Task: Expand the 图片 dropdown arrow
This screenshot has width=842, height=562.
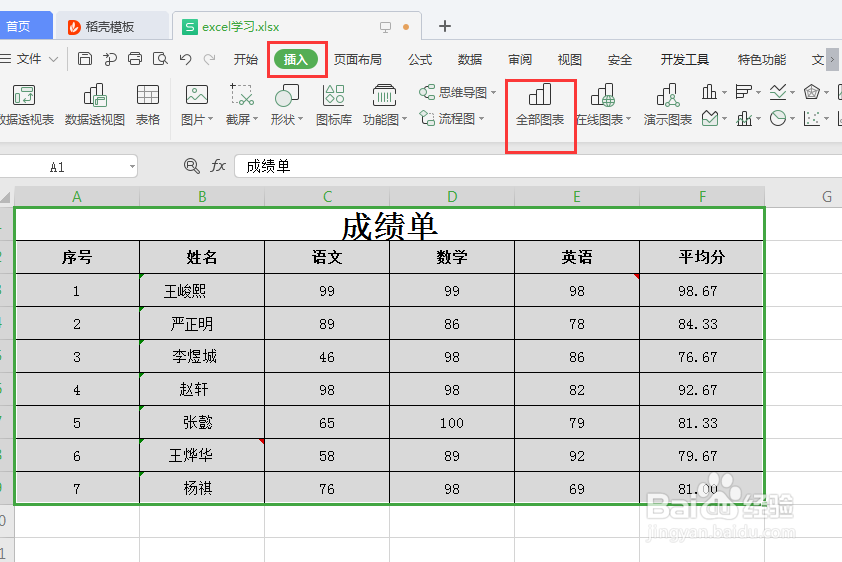Action: 210,119
